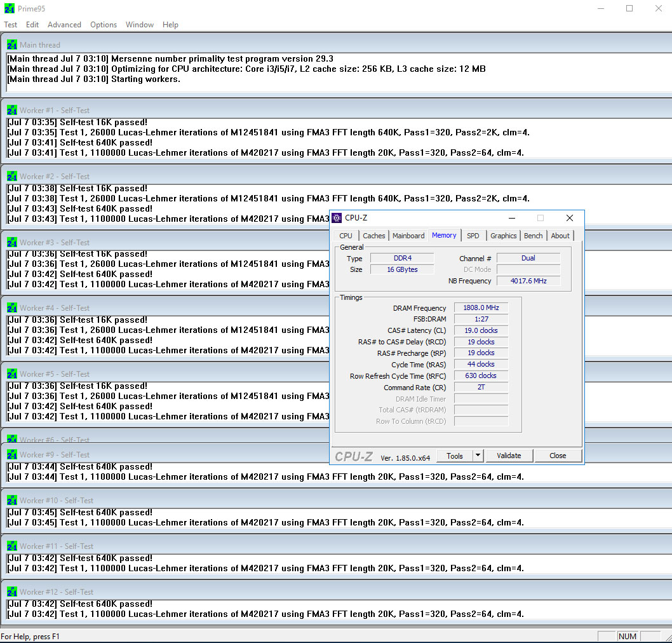Click the FSB:DRAM value 1:27
This screenshot has height=643, width=672.
(481, 319)
